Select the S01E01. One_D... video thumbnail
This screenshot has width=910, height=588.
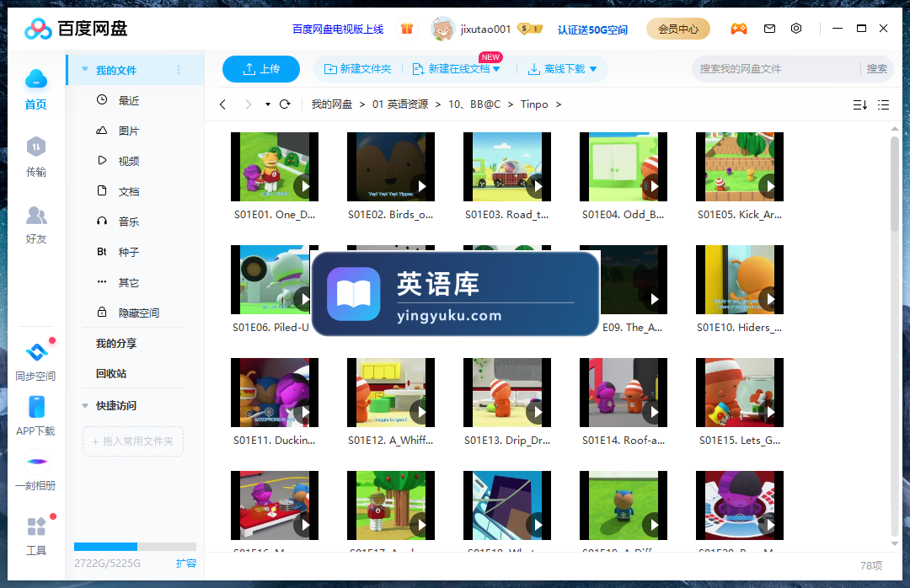click(275, 167)
